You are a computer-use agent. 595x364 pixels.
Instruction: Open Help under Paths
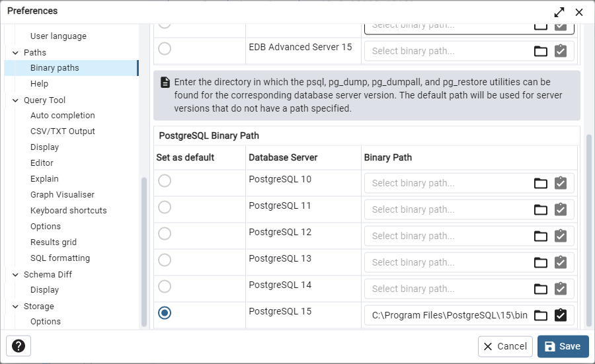click(x=39, y=83)
